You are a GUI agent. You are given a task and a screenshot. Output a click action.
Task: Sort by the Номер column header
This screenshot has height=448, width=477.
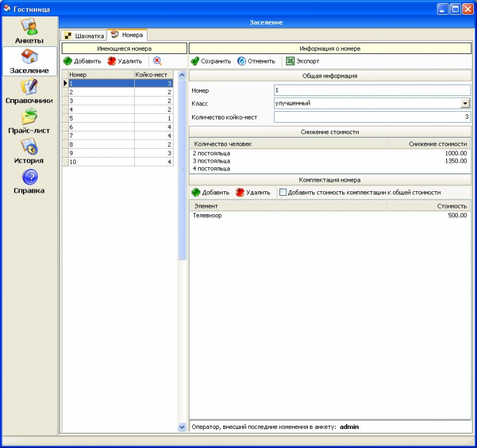tap(101, 75)
